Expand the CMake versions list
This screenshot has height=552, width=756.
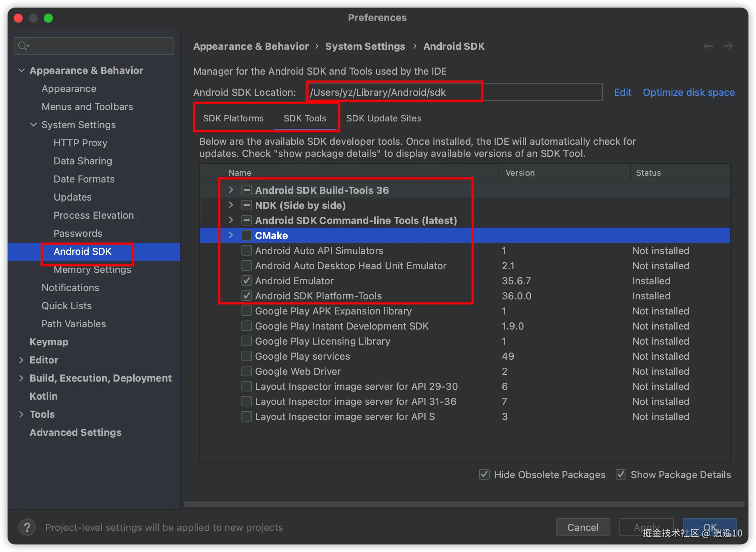point(231,235)
